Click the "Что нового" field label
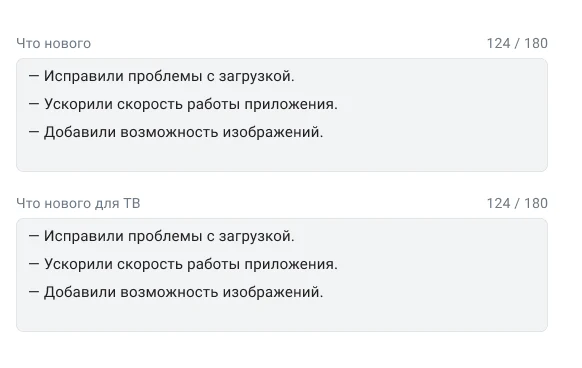The height and width of the screenshot is (368, 582). point(53,43)
